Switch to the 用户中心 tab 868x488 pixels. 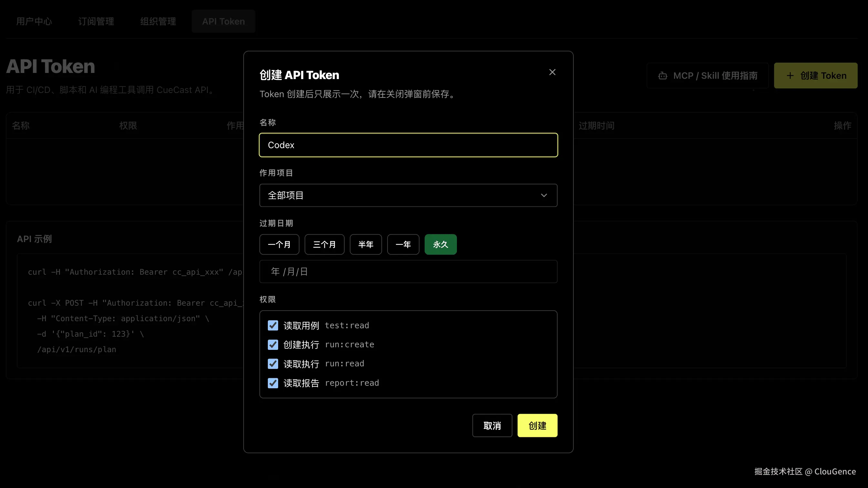tap(34, 21)
